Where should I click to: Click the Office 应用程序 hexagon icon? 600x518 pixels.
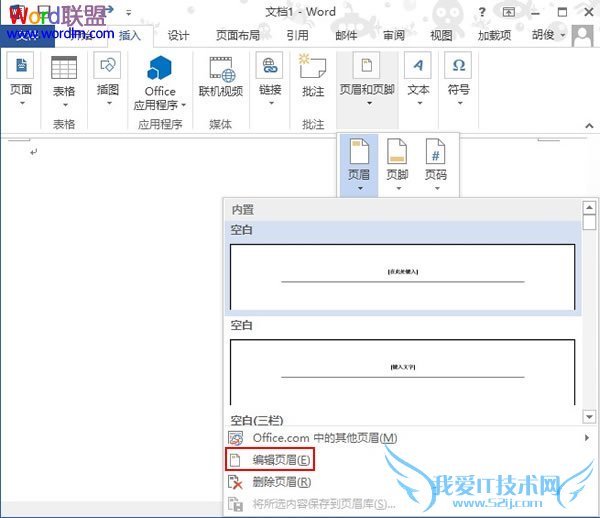[x=160, y=68]
